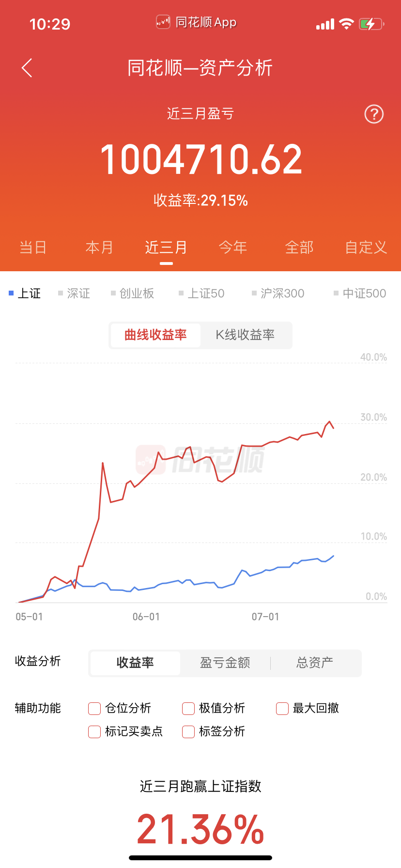Compare against the 创业板 index

point(133,294)
